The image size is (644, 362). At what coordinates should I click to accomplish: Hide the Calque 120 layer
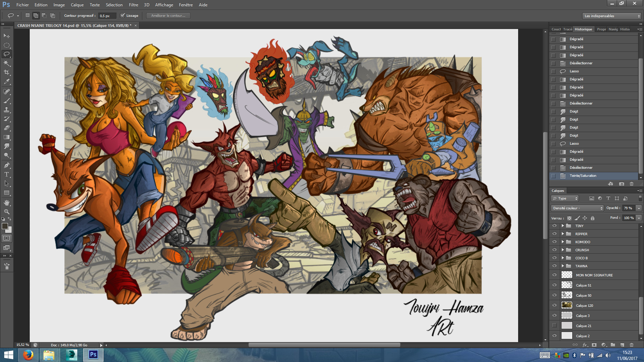[x=554, y=305]
